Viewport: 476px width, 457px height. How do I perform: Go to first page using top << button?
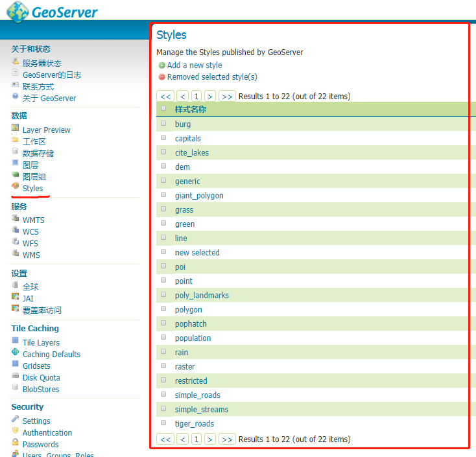coord(165,97)
